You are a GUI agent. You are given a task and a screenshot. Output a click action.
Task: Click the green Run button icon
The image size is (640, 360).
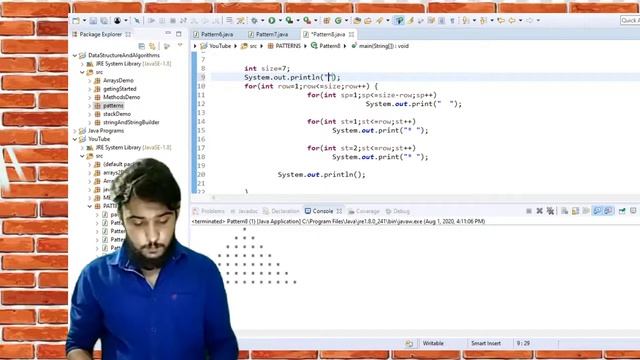pos(271,20)
